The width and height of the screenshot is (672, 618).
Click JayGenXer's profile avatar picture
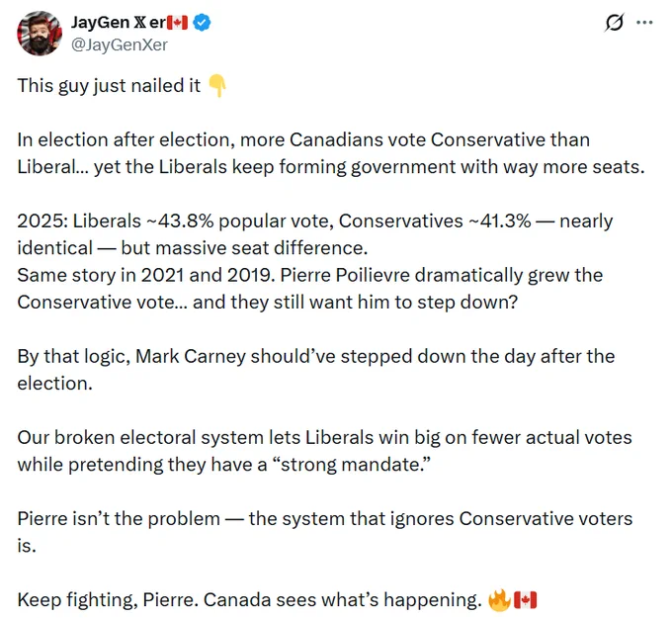coord(40,34)
